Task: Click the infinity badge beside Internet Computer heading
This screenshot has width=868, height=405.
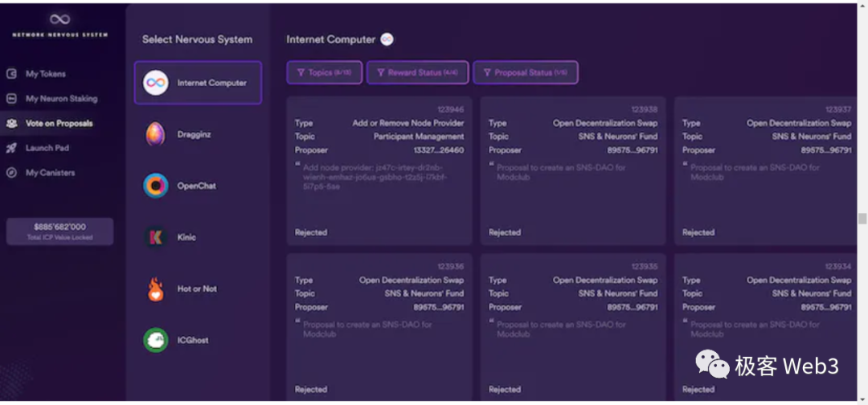Action: tap(387, 39)
